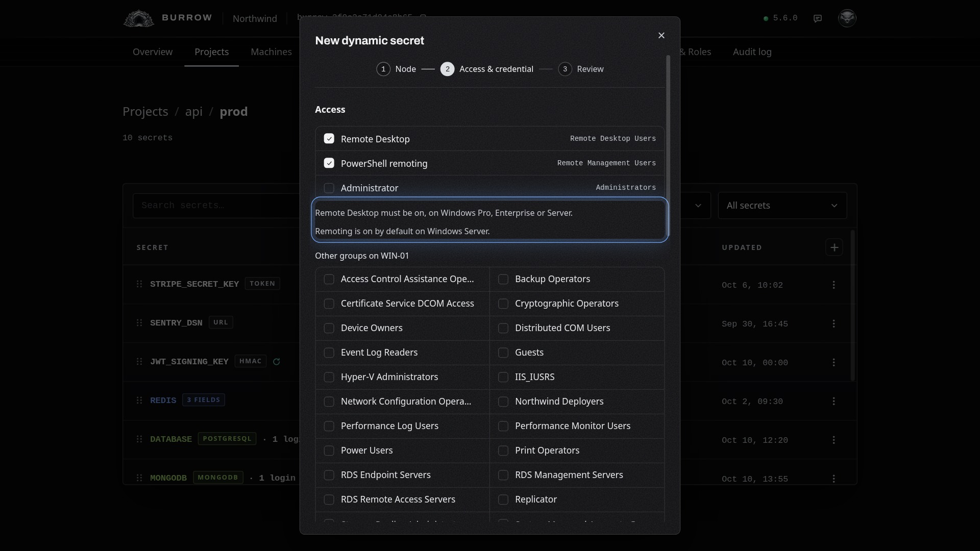980x551 pixels.
Task: Click the add secret plus icon
Action: [834, 247]
